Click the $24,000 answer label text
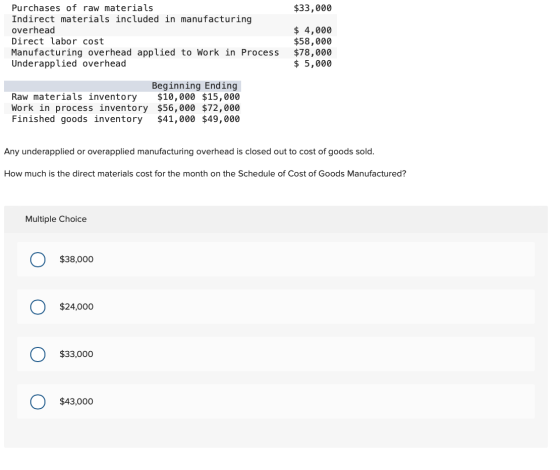560x470 pixels. [76, 307]
